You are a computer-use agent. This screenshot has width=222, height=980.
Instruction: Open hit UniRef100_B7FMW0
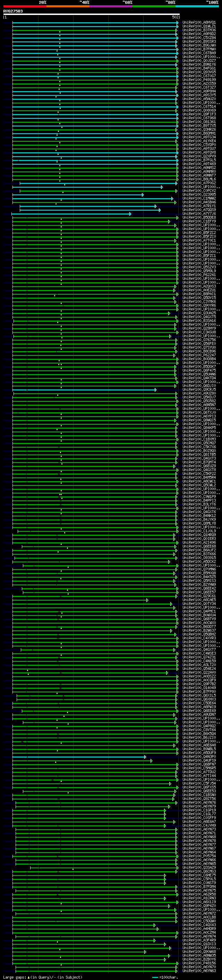tap(199, 49)
